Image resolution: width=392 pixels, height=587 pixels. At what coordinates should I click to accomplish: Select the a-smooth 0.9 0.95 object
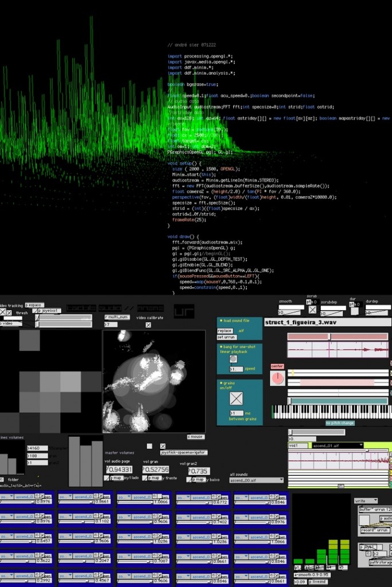312,574
